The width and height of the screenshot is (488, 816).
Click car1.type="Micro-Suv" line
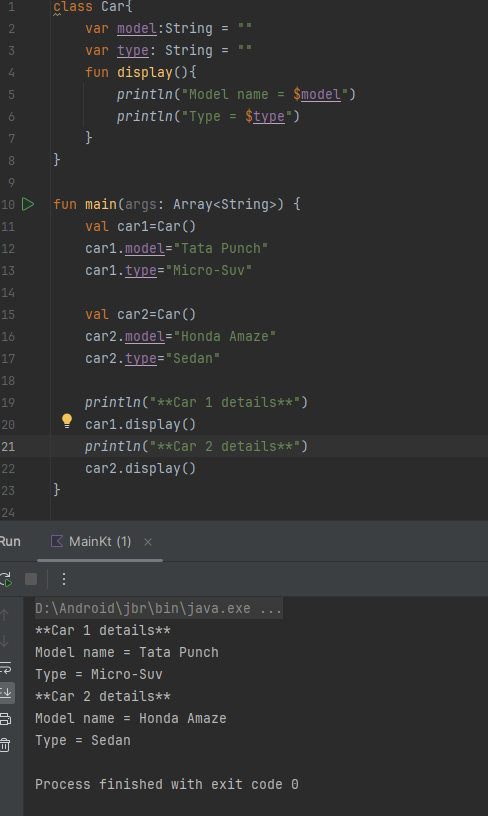pos(169,270)
